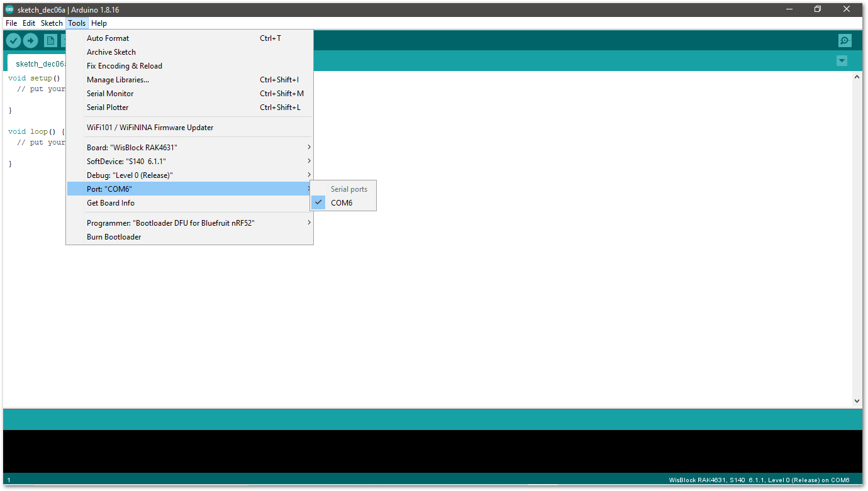This screenshot has width=868, height=491.
Task: Click "void loop()" code text
Action: click(32, 132)
